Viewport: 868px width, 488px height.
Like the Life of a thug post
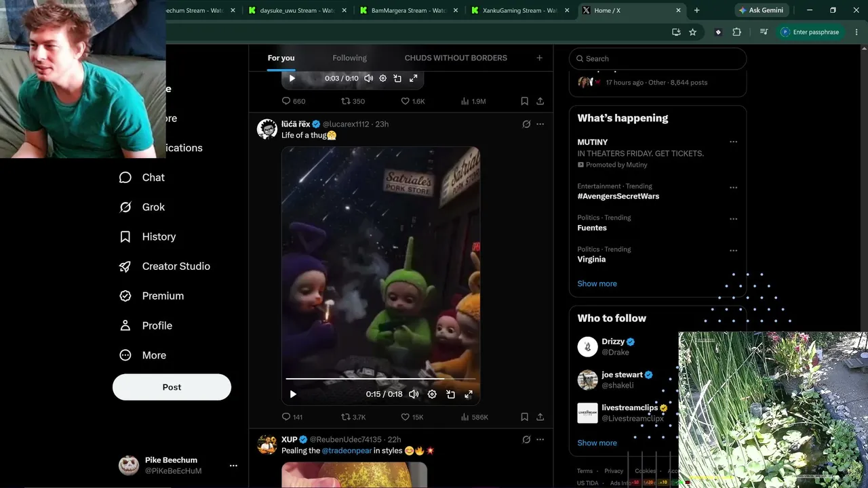point(412,417)
